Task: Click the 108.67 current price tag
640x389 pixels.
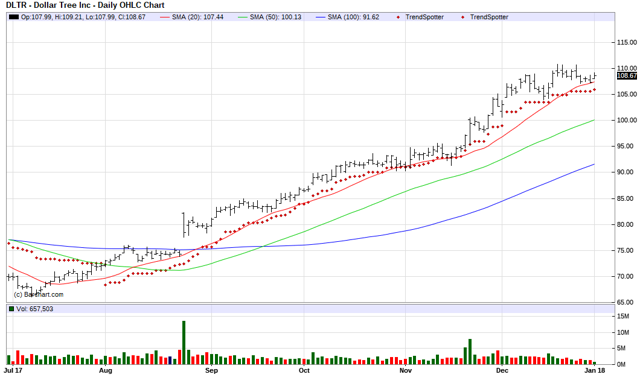Action: pyautogui.click(x=627, y=76)
